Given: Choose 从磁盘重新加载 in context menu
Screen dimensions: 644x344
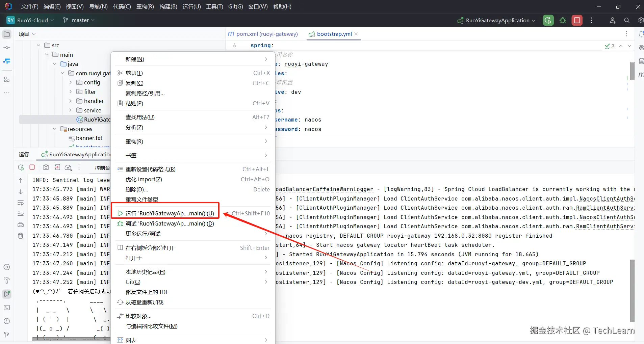Looking at the screenshot, I should point(193,302).
